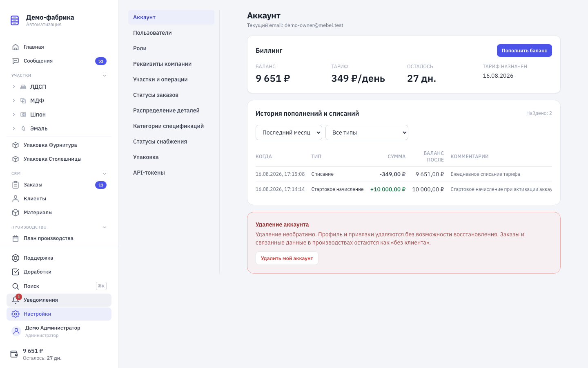
Task: Click the Демо-фабрика title
Action: pos(50,17)
